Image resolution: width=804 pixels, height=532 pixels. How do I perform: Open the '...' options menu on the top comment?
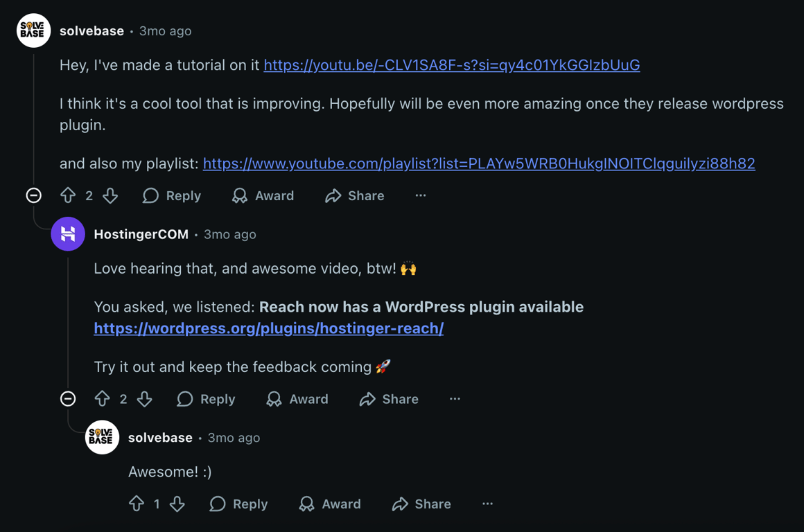coord(421,196)
